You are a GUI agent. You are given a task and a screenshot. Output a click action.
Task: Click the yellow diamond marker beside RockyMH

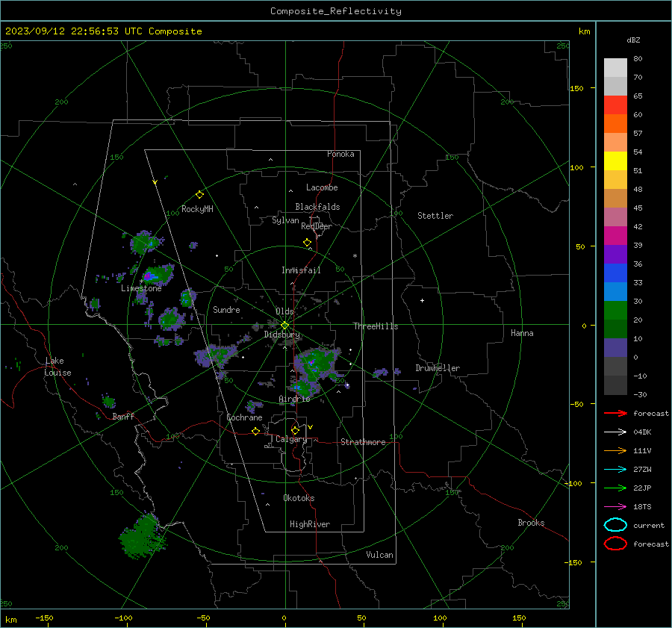point(199,195)
